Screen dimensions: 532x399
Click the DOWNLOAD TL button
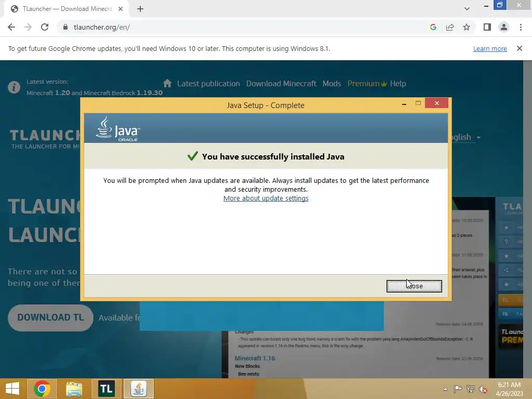[50, 317]
